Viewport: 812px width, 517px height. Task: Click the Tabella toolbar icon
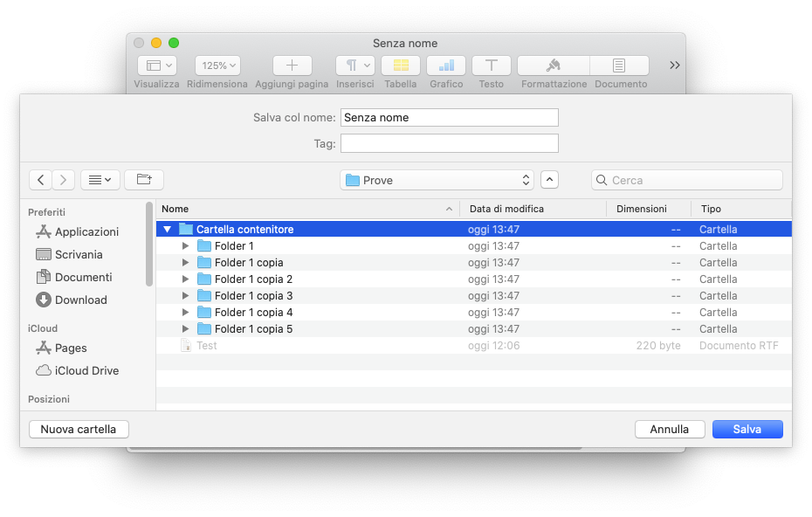click(x=401, y=65)
